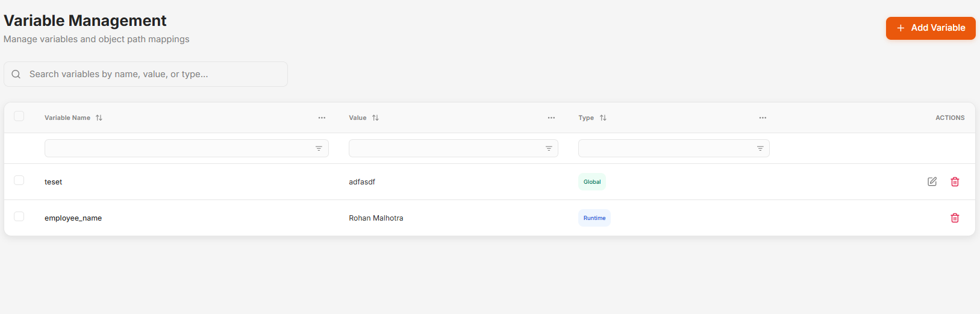Toggle the select-all checkbox in table header
Viewport: 980px width, 314px height.
[19, 116]
